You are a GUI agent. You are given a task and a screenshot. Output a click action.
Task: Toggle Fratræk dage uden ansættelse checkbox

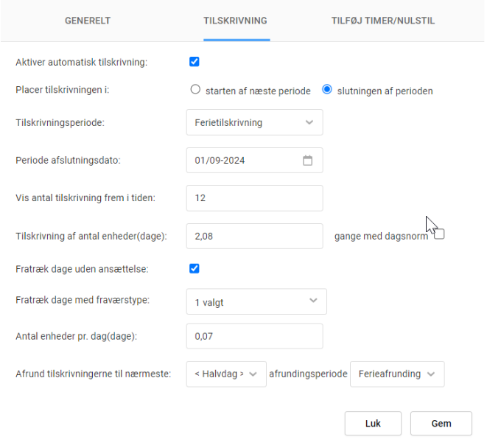[195, 268]
